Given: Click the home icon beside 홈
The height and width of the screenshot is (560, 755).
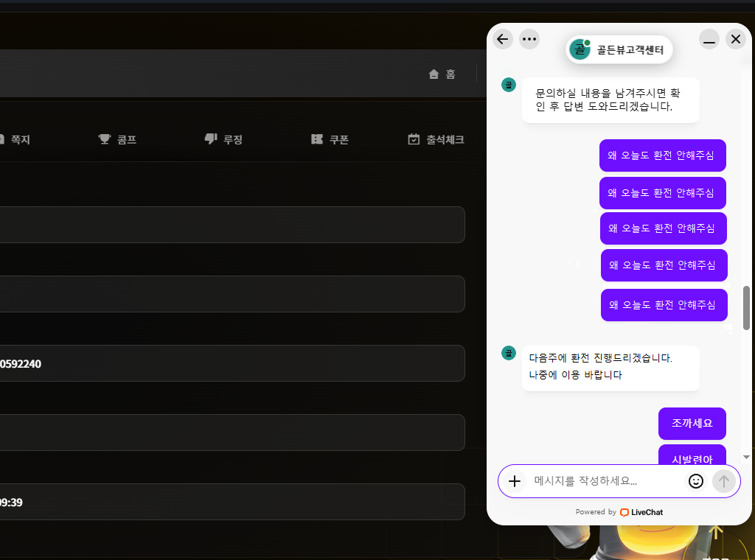Looking at the screenshot, I should [x=434, y=74].
